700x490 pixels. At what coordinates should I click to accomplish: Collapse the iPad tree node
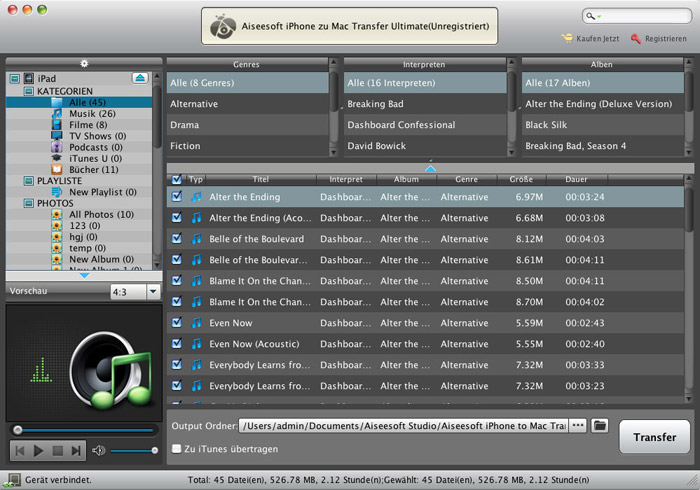(15, 79)
